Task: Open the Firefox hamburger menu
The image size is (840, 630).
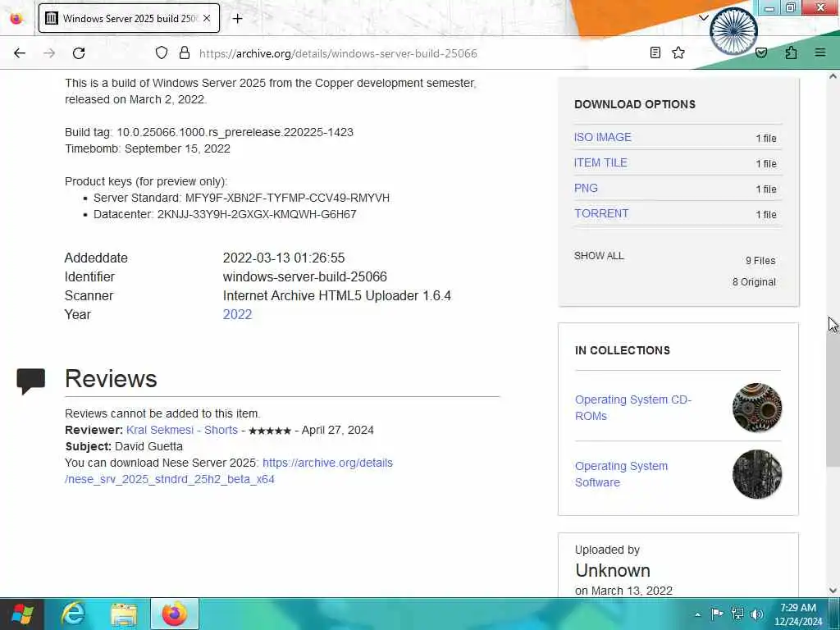Action: click(x=820, y=52)
